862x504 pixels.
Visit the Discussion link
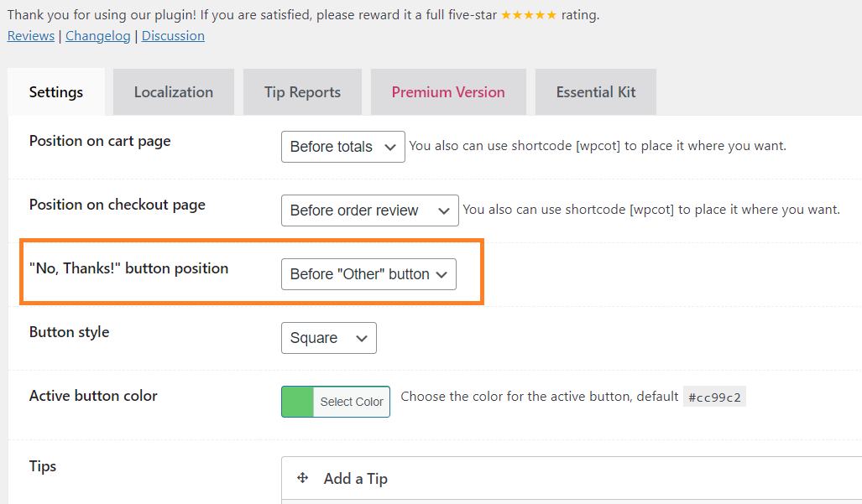pos(173,36)
